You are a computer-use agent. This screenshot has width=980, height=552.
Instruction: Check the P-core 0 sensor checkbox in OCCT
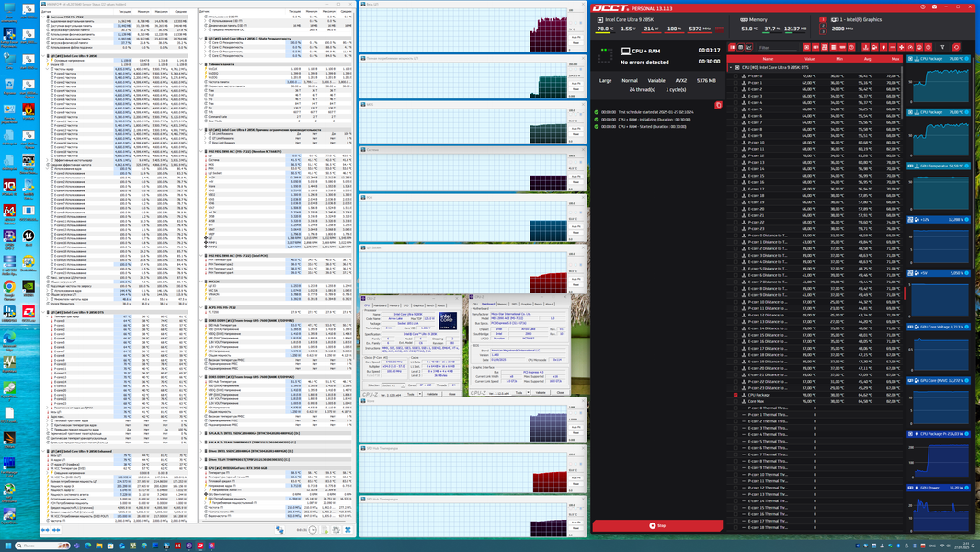click(x=735, y=75)
